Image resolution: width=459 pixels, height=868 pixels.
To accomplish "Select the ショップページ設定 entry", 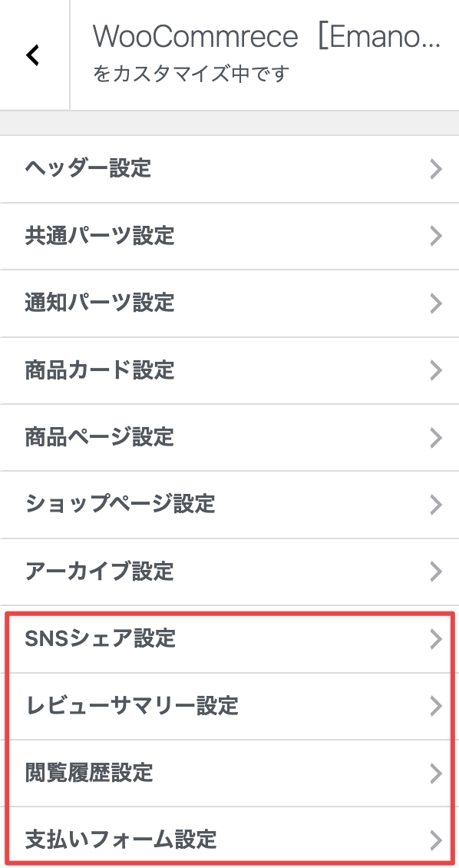I will pyautogui.click(x=229, y=505).
